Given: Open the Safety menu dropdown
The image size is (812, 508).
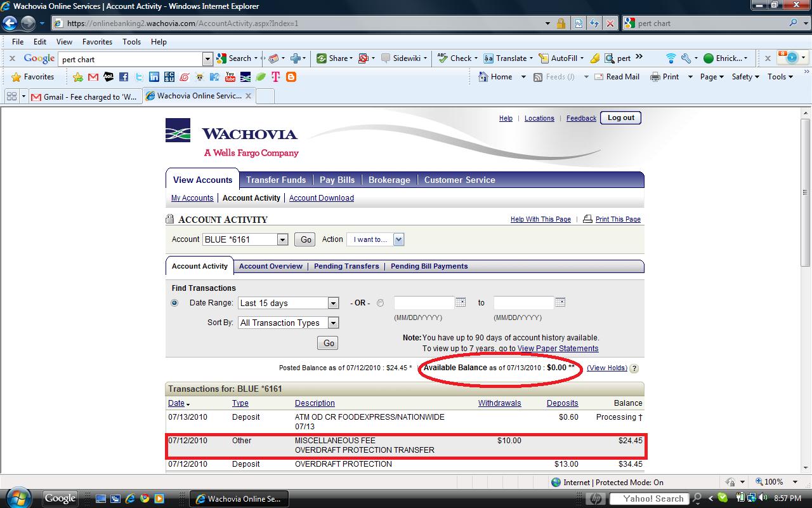Looking at the screenshot, I should coord(745,77).
